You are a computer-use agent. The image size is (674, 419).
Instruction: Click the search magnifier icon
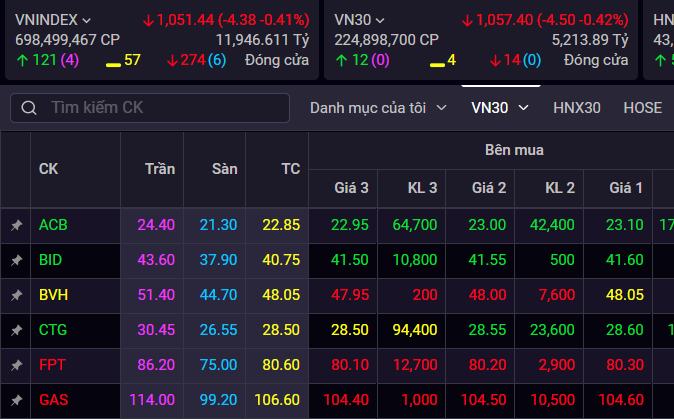point(29,108)
